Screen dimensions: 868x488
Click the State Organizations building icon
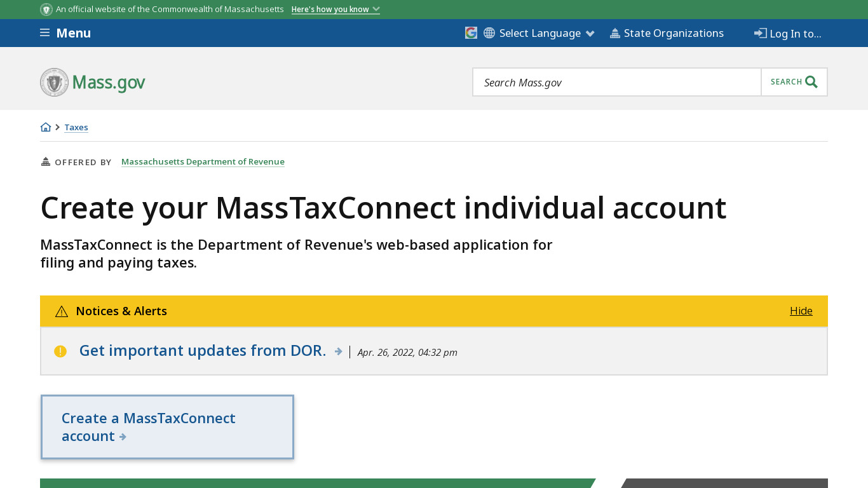[614, 33]
